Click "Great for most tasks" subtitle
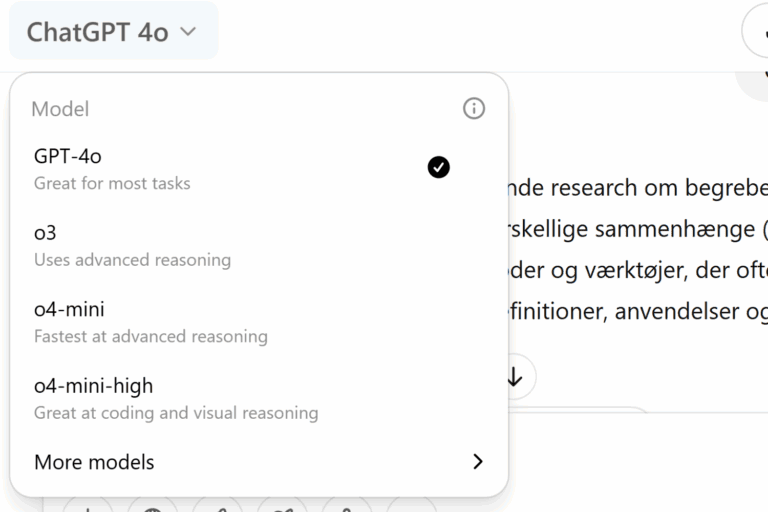This screenshot has width=768, height=512. pos(112,183)
